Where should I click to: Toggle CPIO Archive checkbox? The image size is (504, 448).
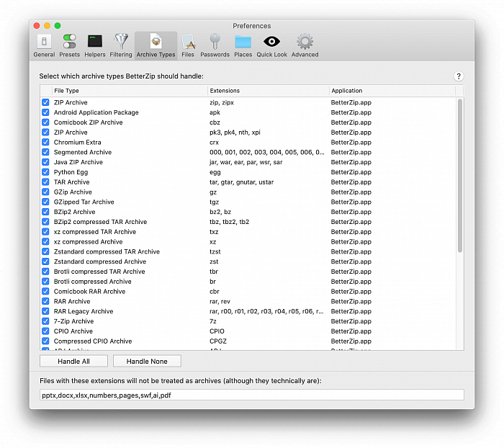[x=45, y=331]
